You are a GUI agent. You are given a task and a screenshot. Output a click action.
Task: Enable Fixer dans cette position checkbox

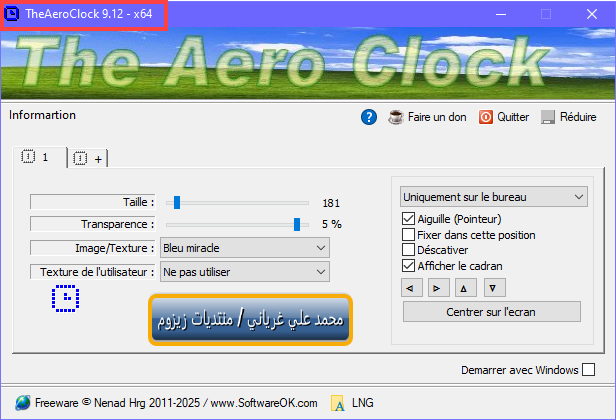(408, 235)
